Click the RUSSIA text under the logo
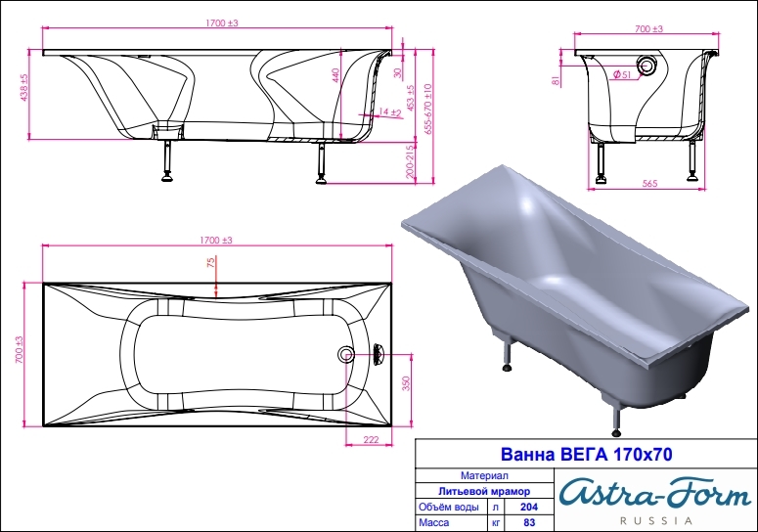 point(650,516)
